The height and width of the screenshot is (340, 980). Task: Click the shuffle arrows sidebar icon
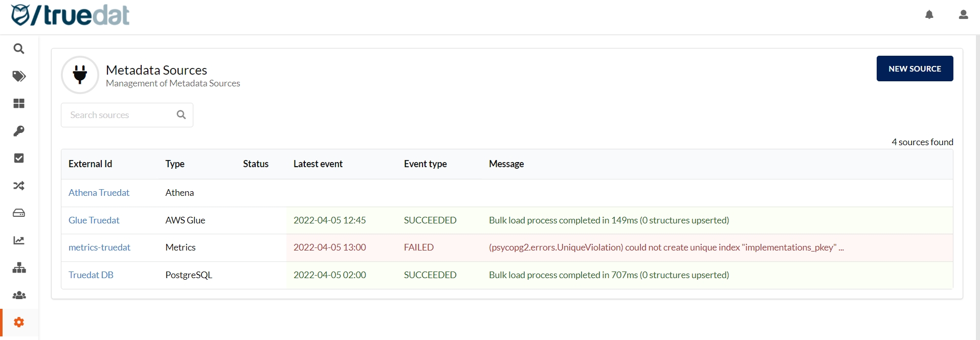click(x=19, y=186)
